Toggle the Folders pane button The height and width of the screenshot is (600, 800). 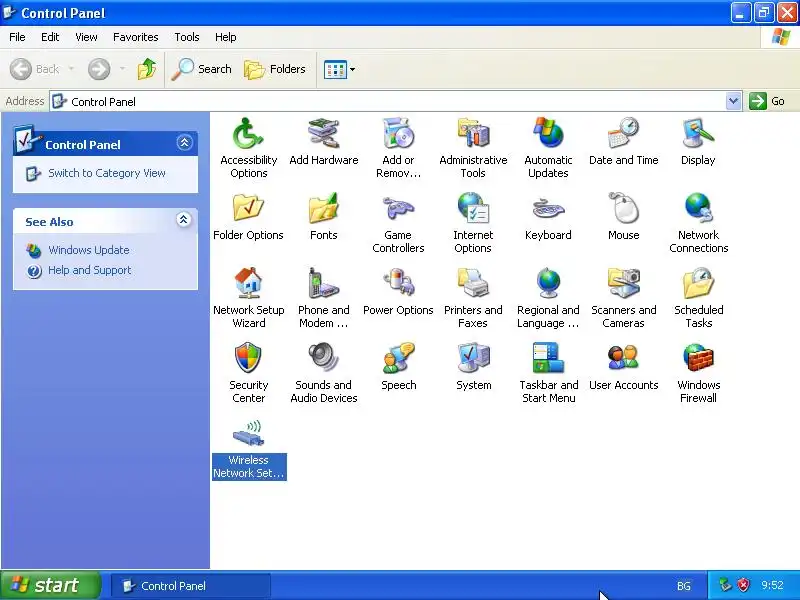[x=275, y=69]
